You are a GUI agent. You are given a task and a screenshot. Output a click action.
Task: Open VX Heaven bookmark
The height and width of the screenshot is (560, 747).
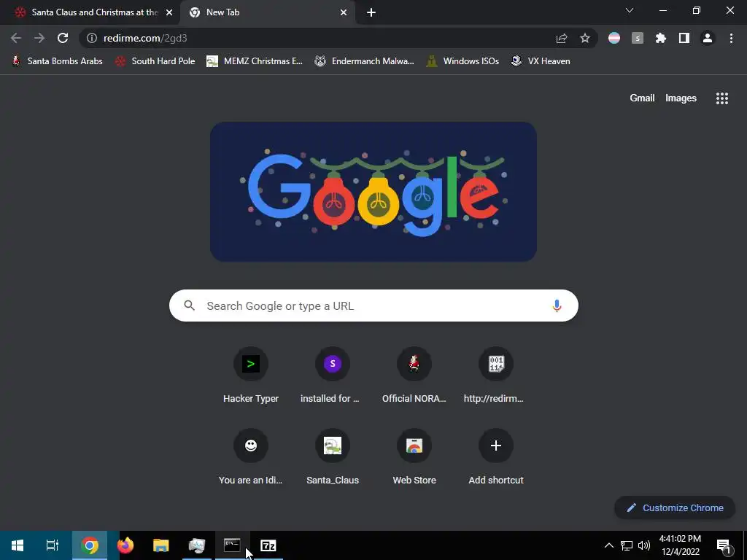541,61
